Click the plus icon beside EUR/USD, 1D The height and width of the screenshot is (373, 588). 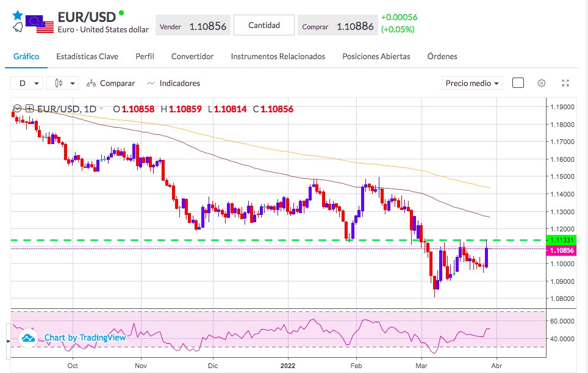[x=30, y=109]
